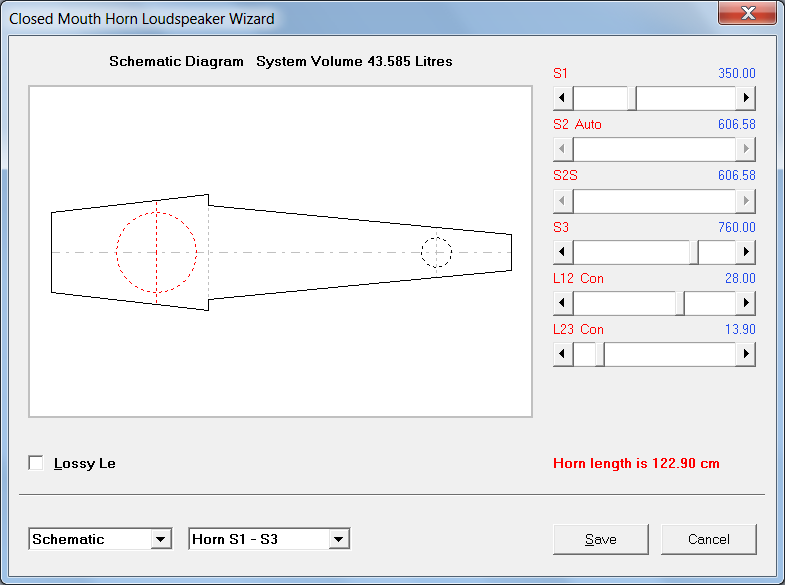This screenshot has height=585, width=785.
Task: Click the S2 Auto label
Action: click(577, 124)
